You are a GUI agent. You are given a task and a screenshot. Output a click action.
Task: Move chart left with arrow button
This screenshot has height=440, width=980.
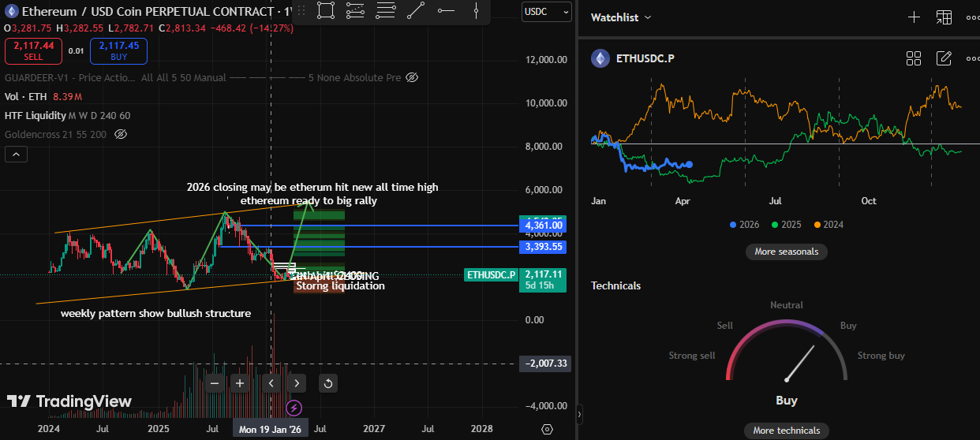[x=271, y=383]
